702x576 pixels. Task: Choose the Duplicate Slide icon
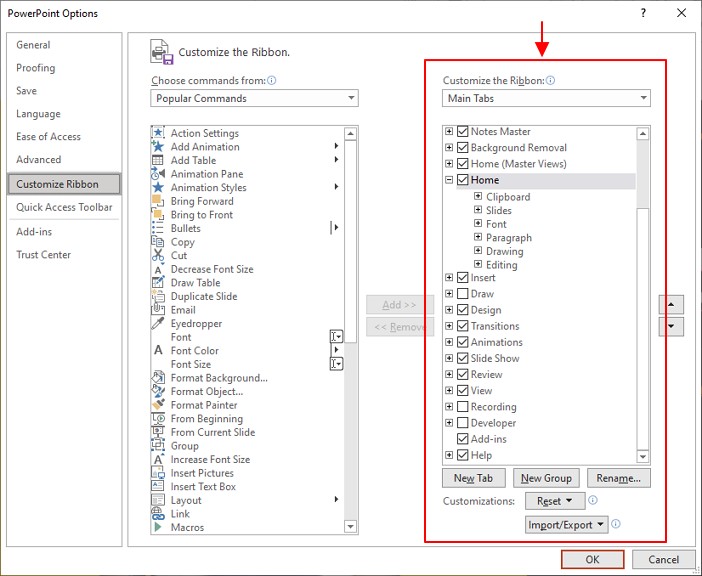coord(158,296)
